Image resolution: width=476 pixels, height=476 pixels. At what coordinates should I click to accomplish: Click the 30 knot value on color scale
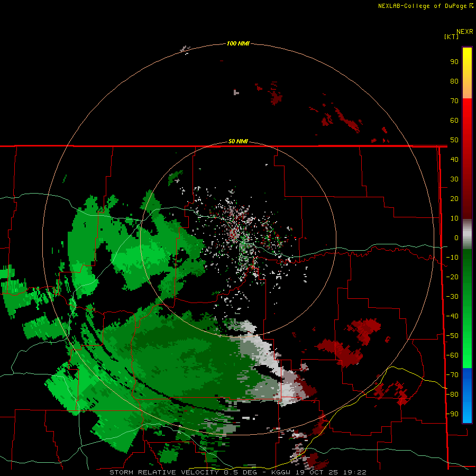pos(454,179)
